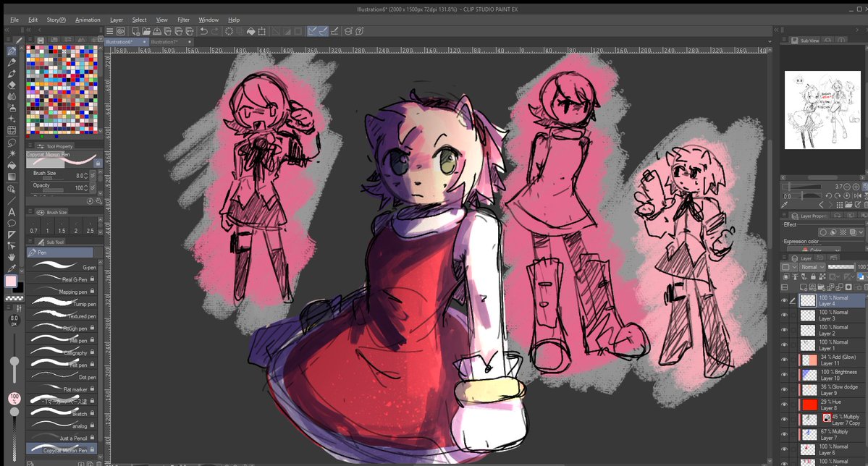Select the Eraser tool

[12, 85]
